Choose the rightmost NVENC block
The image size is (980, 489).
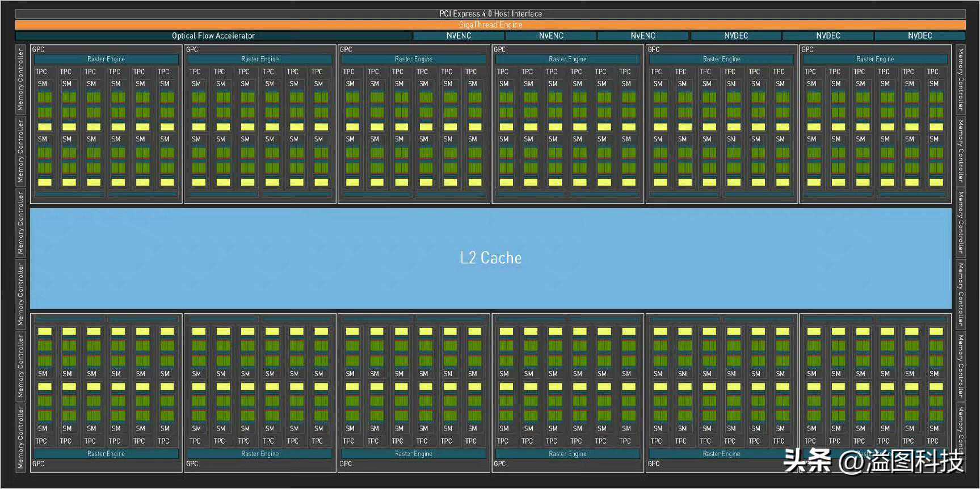click(x=643, y=36)
